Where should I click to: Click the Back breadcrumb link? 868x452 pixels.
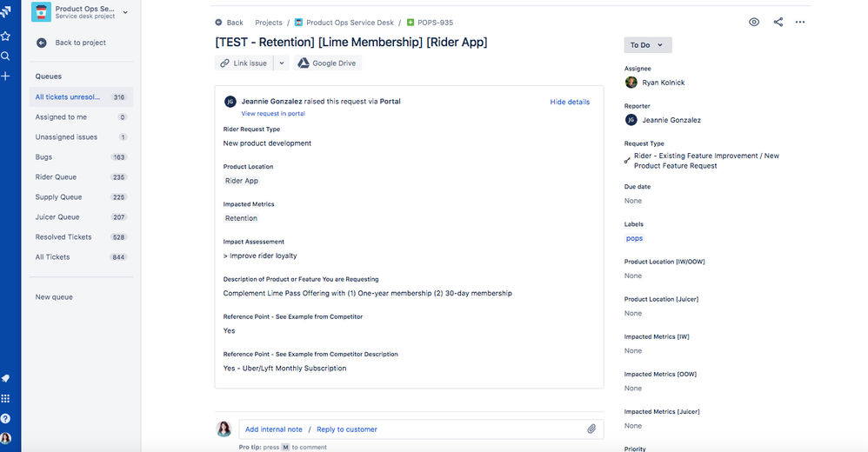235,23
